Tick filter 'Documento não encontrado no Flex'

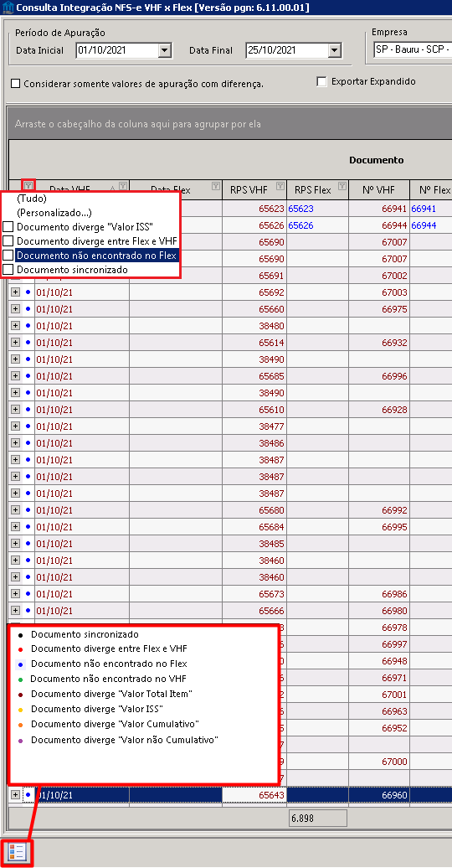click(x=8, y=256)
